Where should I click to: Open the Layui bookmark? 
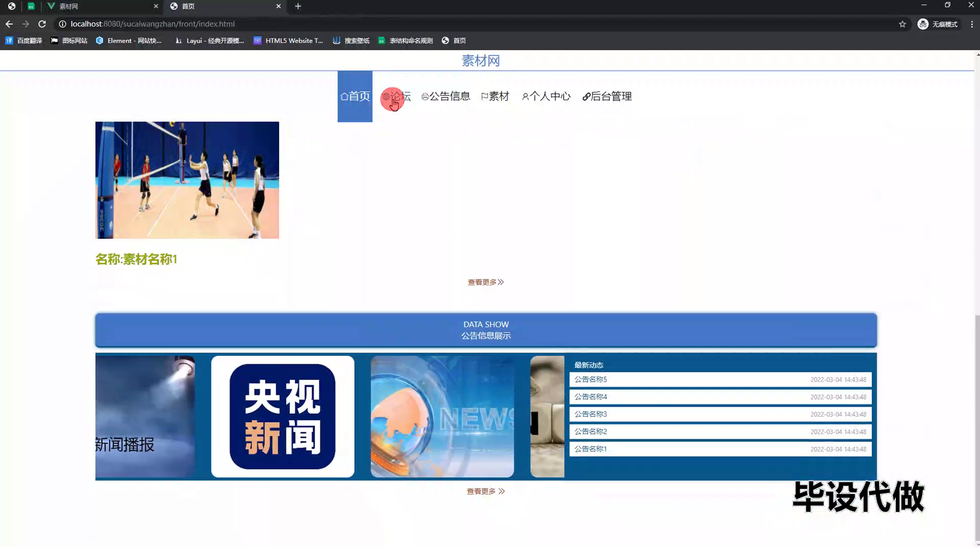tap(210, 40)
